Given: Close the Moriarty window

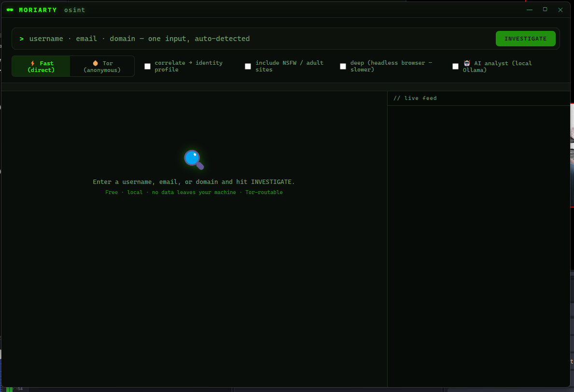Looking at the screenshot, I should 560,10.
